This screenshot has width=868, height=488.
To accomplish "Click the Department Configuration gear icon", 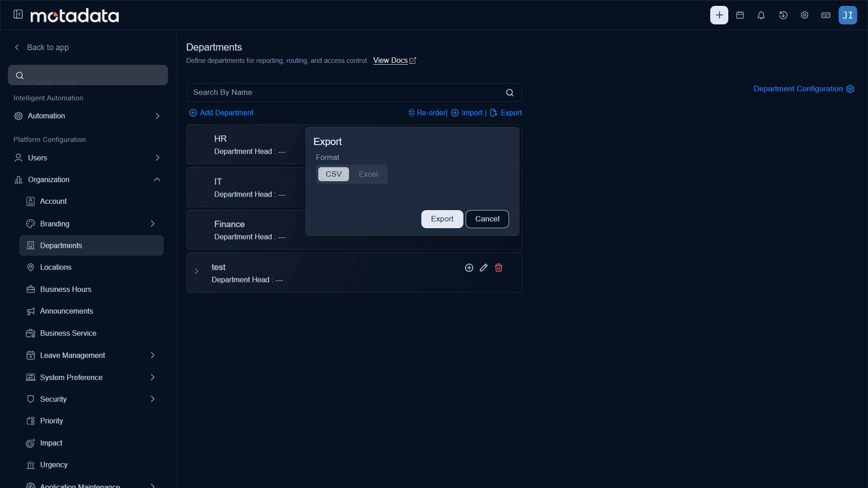I will 850,89.
